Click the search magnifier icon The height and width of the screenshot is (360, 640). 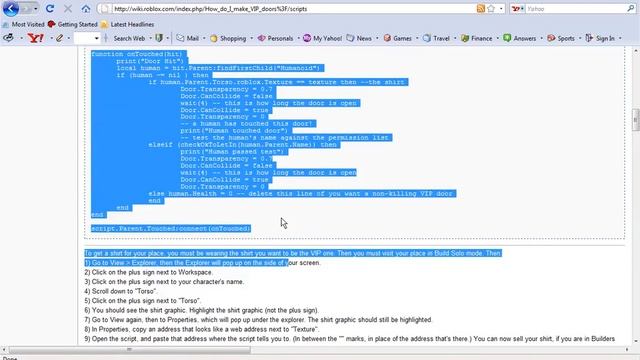pyautogui.click(x=631, y=8)
